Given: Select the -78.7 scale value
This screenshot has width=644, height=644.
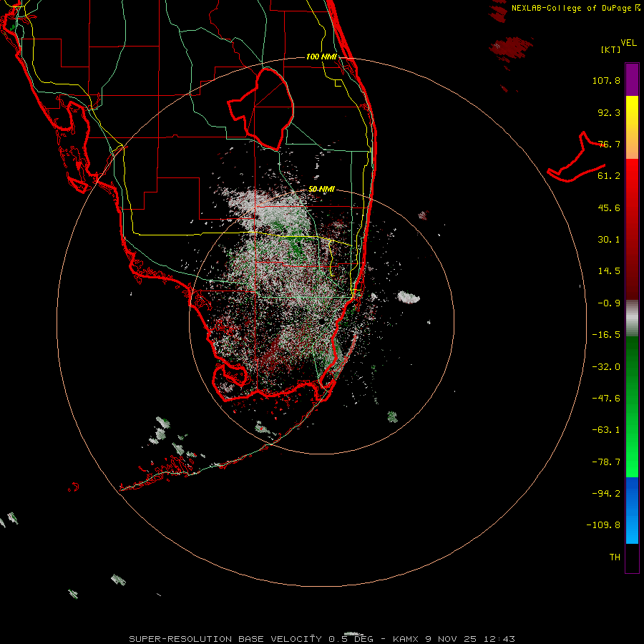Looking at the screenshot, I should [x=606, y=462].
